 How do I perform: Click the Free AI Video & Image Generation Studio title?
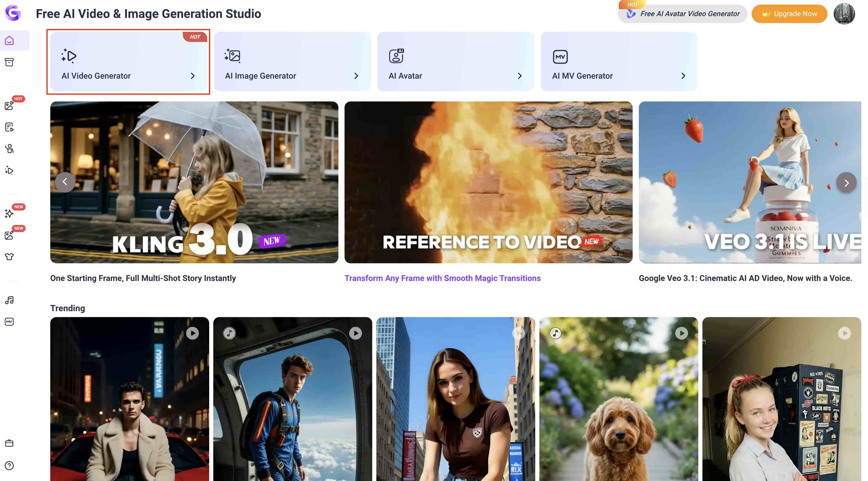click(148, 14)
